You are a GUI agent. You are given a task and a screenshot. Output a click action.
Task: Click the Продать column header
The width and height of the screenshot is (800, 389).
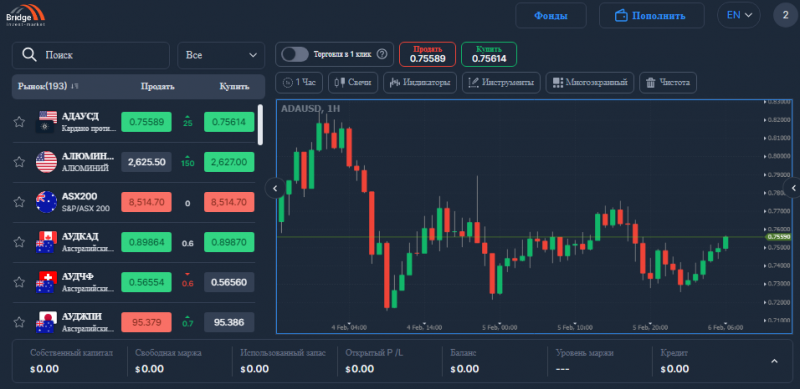click(x=158, y=86)
